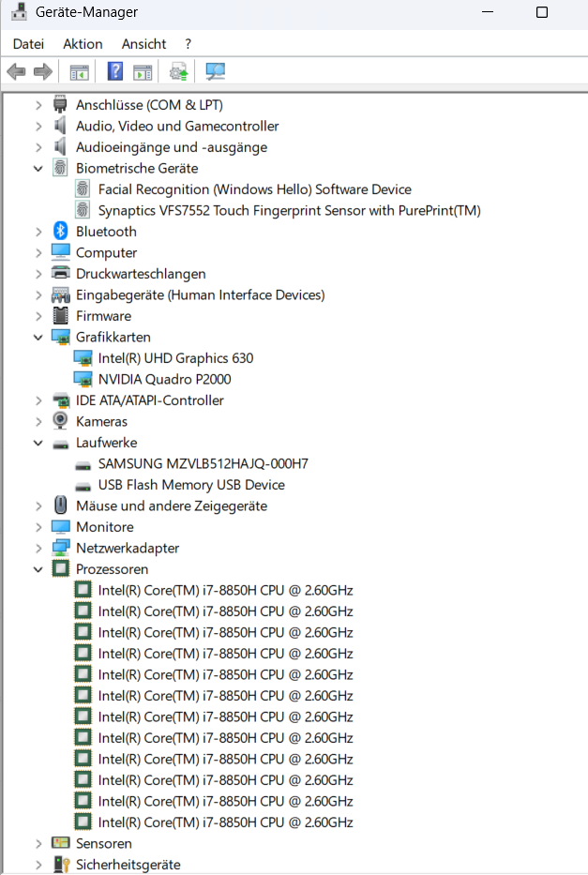Screen dimensions: 588x875
Task: Maximize the Geräte-Manager window
Action: click(542, 11)
